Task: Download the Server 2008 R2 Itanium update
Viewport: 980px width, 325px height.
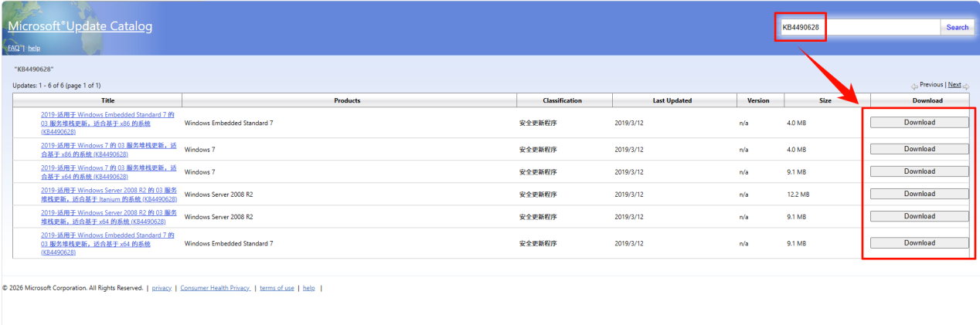Action: tap(919, 194)
